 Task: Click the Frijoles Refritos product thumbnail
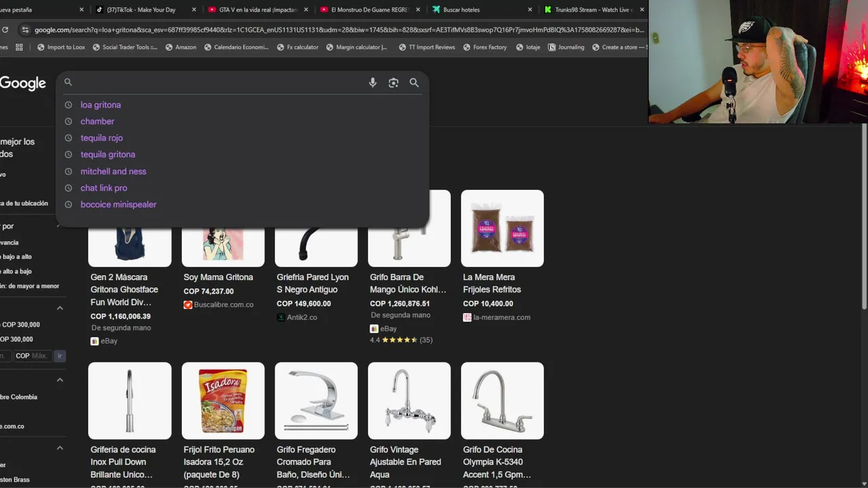[502, 228]
